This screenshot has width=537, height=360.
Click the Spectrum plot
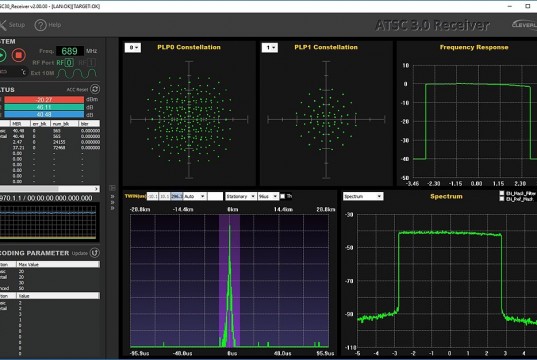[447, 281]
